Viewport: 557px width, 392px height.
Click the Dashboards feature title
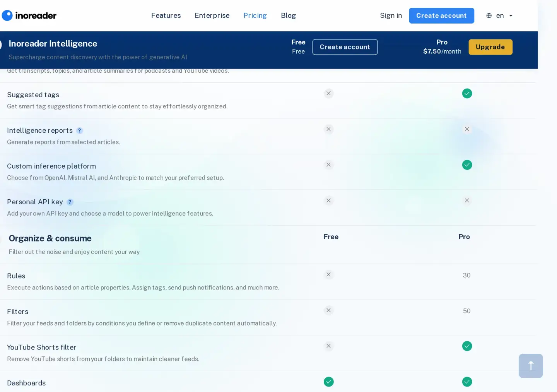(x=26, y=383)
